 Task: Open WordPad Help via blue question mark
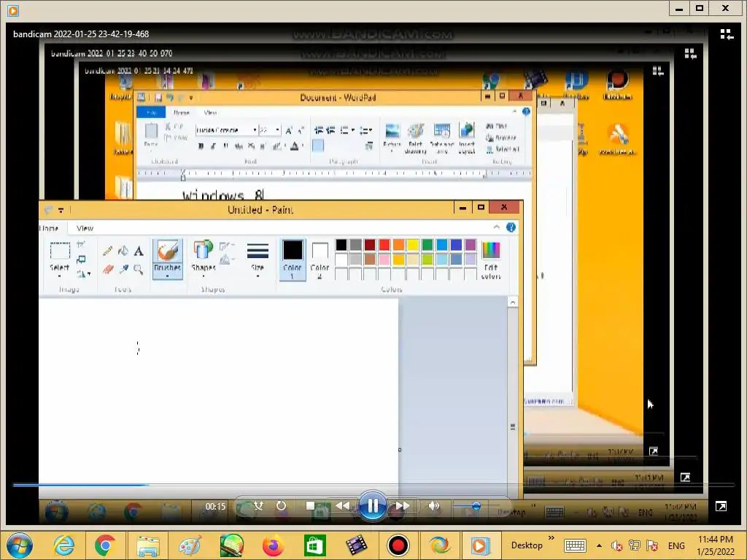[x=526, y=112]
